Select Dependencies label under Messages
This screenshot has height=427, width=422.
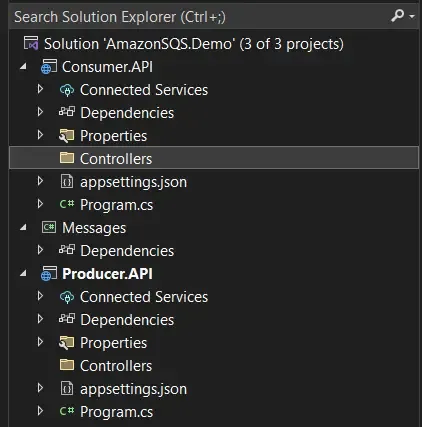coord(127,251)
